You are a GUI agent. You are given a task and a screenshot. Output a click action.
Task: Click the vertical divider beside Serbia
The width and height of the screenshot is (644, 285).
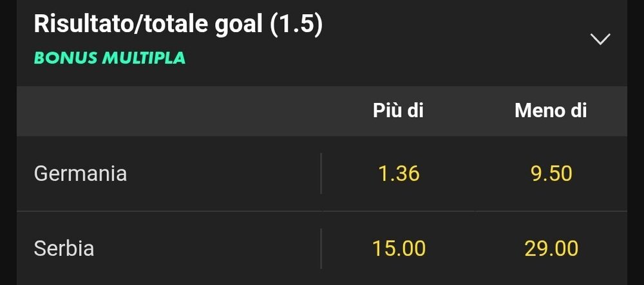coord(321,248)
